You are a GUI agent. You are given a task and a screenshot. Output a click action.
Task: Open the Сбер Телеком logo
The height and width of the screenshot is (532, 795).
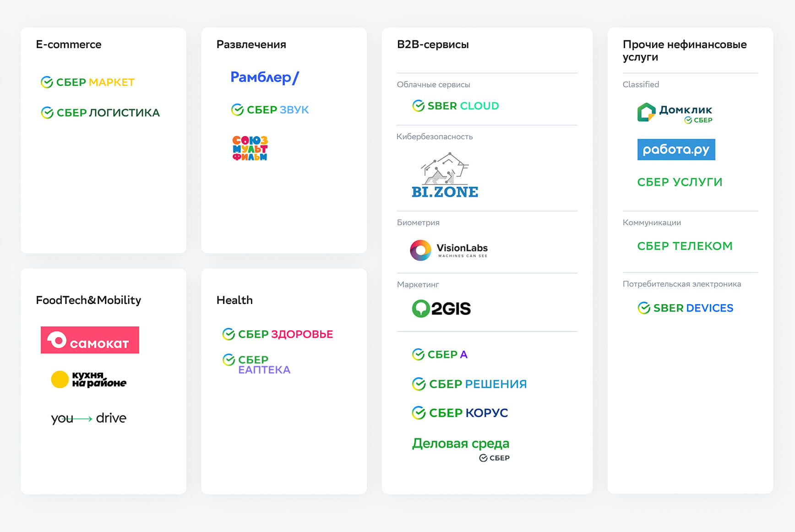click(x=685, y=246)
